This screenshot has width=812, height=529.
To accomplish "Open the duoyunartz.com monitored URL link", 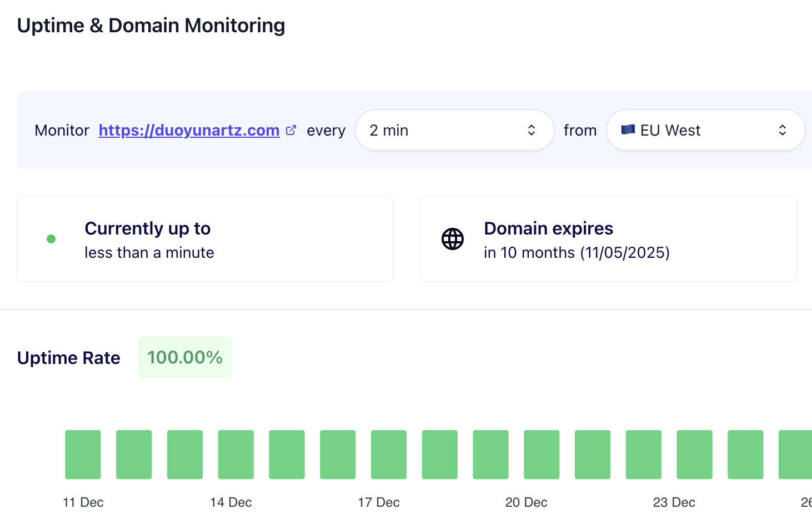I will coord(189,130).
